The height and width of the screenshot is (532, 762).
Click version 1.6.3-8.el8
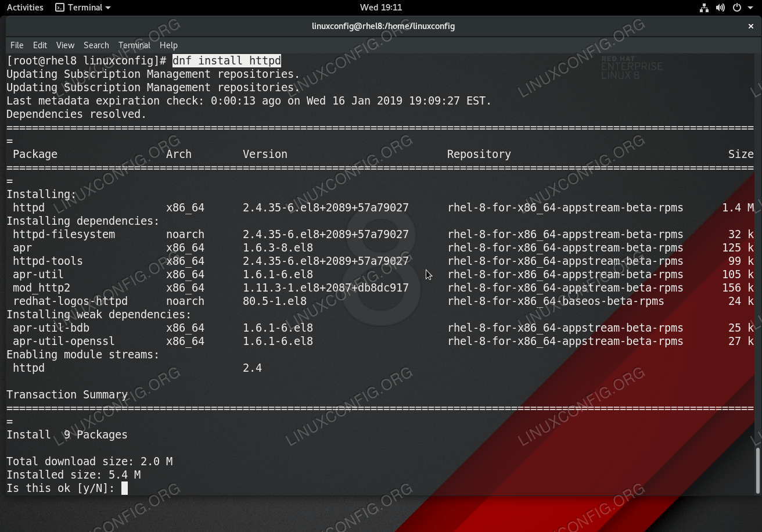coord(278,248)
